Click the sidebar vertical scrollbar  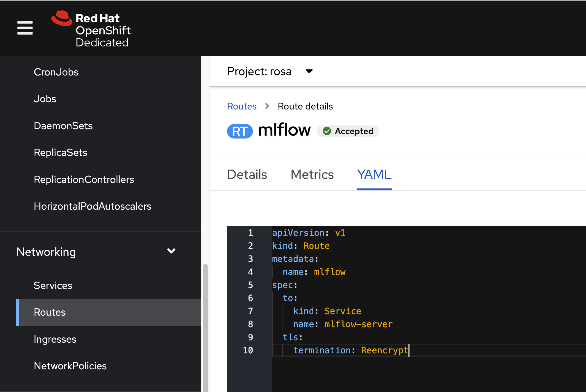pyautogui.click(x=205, y=328)
